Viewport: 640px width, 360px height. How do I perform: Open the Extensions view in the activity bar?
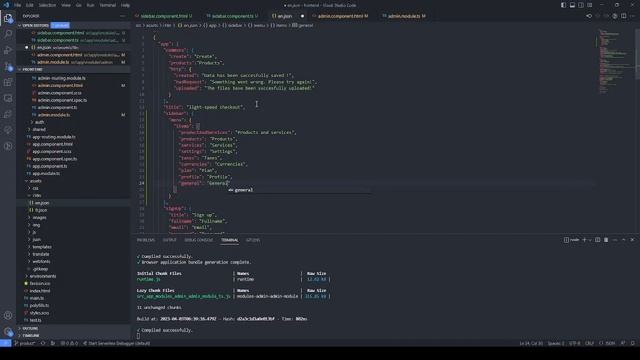pos(8,82)
